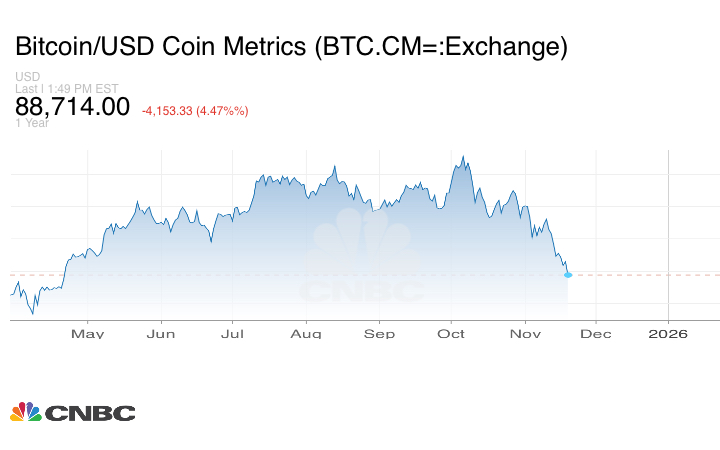
Task: Select the Aug label on the time axis
Action: 307,334
